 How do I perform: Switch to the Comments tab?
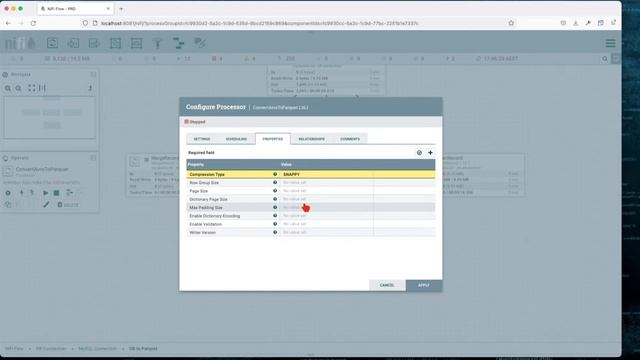[350, 139]
